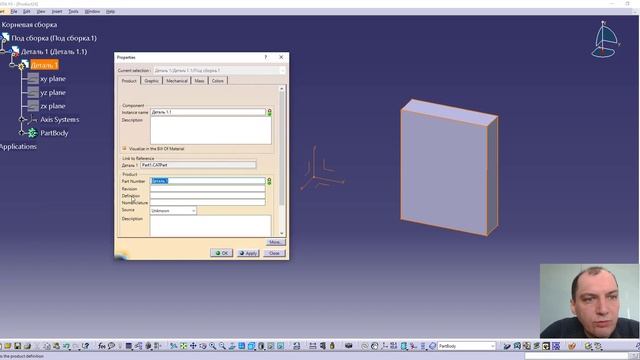Click the orange checkmark icon in bottom toolbar

(x=572, y=346)
